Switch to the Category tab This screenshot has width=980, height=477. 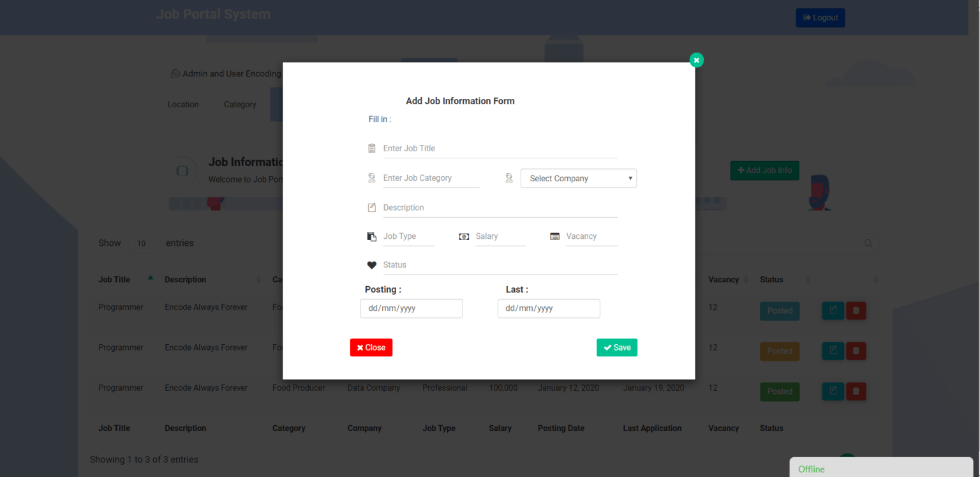click(x=240, y=104)
